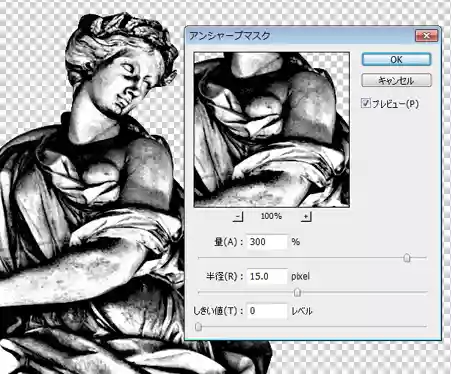This screenshot has height=374, width=451.
Task: Click the キャンセル button
Action: 396,80
